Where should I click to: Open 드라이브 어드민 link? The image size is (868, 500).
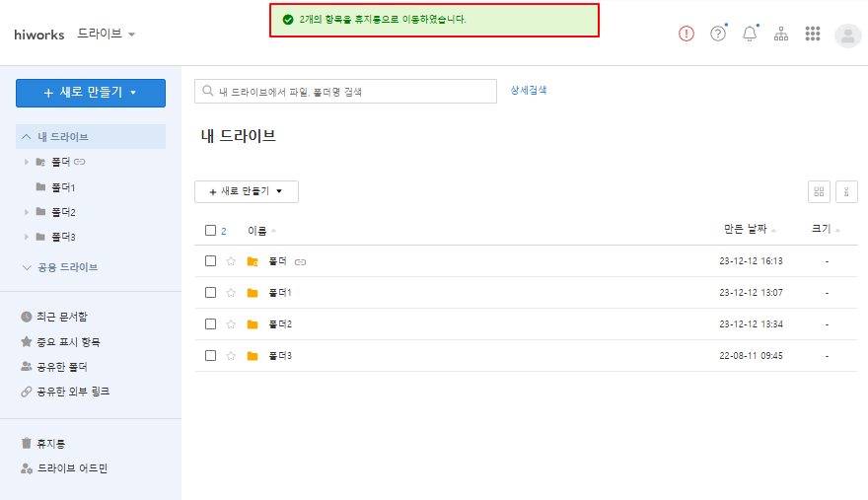(64, 468)
